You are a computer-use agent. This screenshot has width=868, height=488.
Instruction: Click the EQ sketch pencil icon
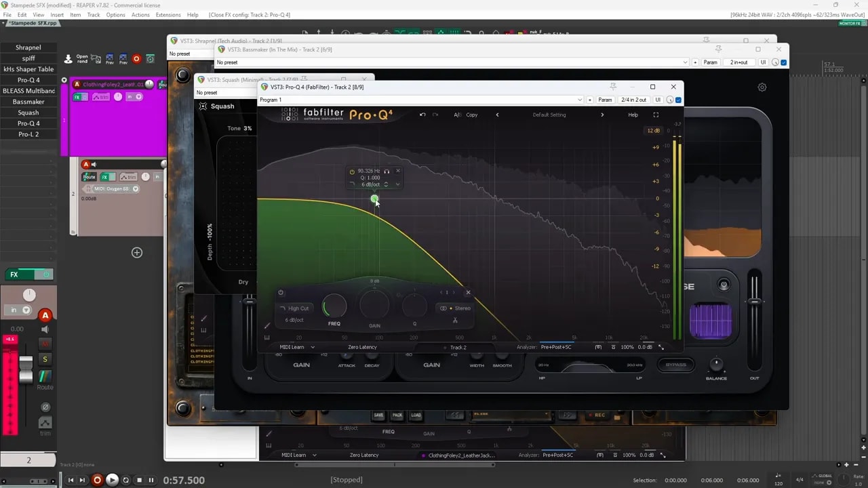click(267, 326)
